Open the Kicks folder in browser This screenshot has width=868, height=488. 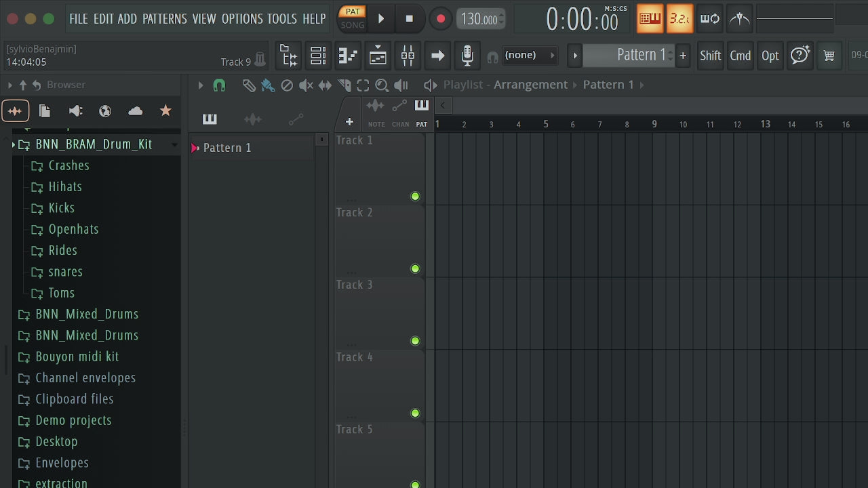click(61, 208)
